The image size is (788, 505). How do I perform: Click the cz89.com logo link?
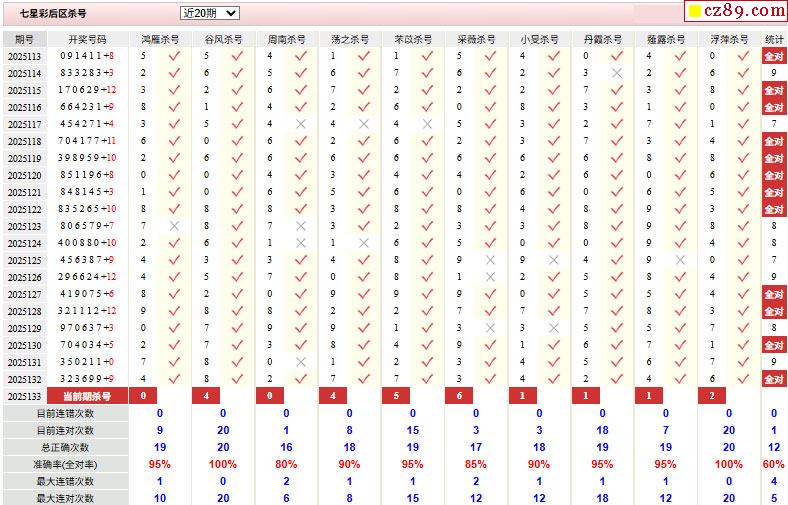coord(736,12)
